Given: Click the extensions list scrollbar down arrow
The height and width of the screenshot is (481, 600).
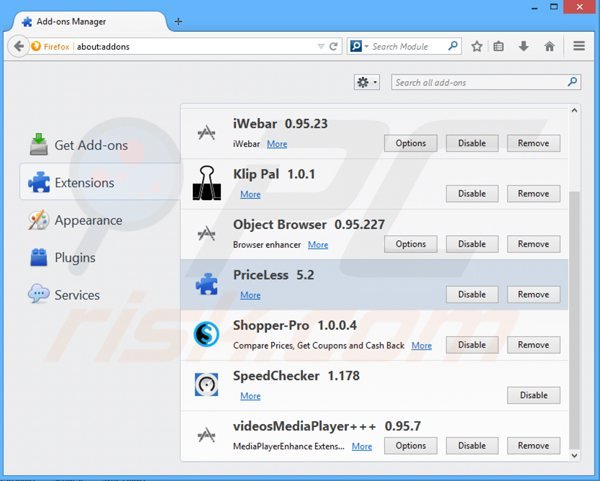Looking at the screenshot, I should point(574,455).
